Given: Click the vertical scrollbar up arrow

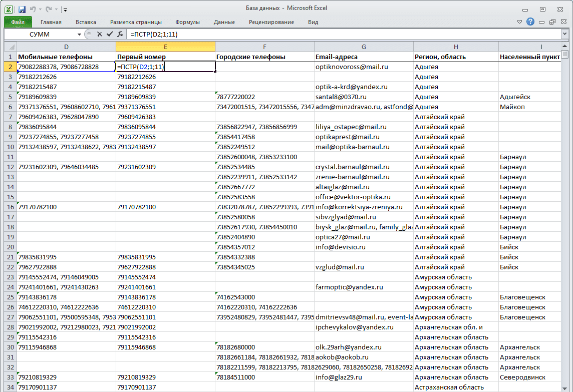Looking at the screenshot, I should tap(565, 46).
